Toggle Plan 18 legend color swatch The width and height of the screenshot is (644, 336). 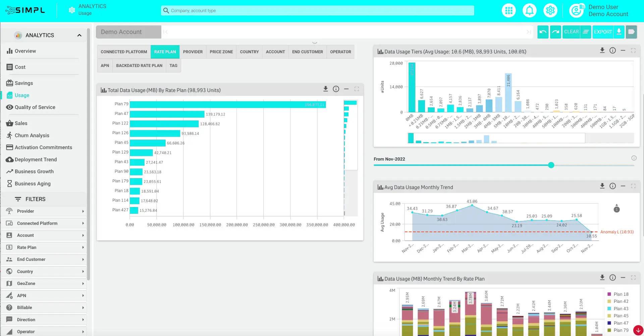pos(609,294)
